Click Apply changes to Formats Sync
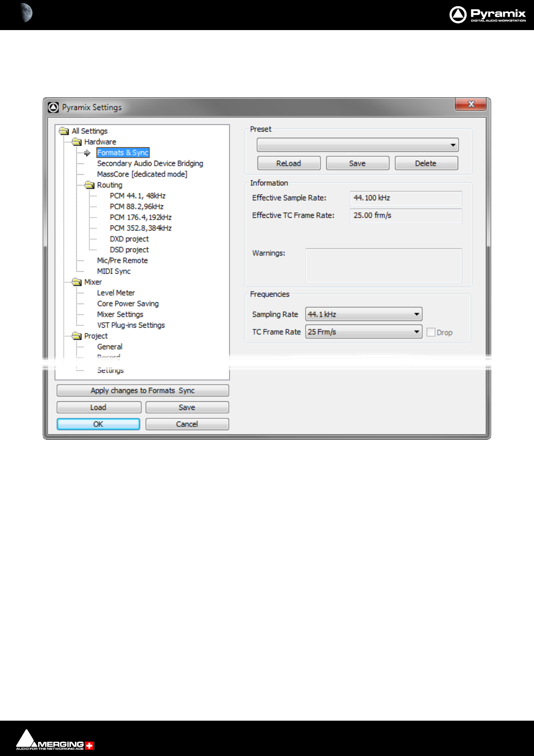 pyautogui.click(x=143, y=391)
